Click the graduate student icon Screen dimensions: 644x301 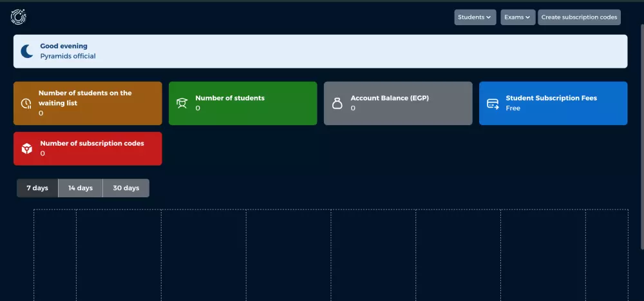182,103
